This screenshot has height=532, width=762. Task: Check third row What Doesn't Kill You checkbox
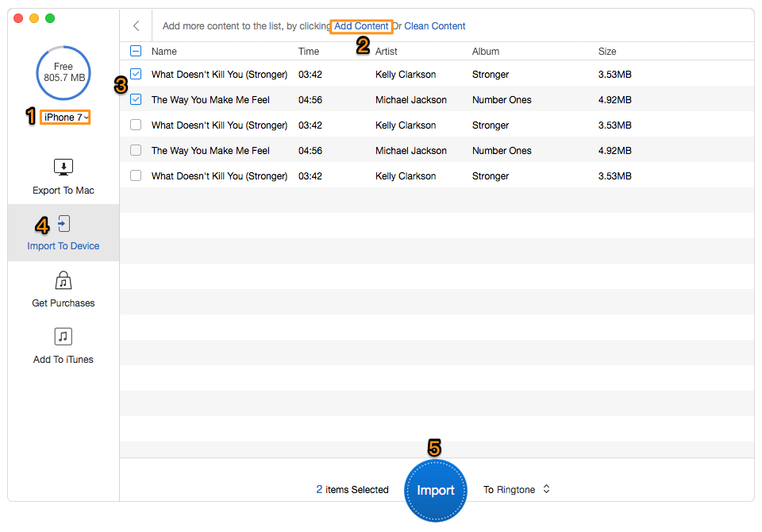tap(136, 125)
